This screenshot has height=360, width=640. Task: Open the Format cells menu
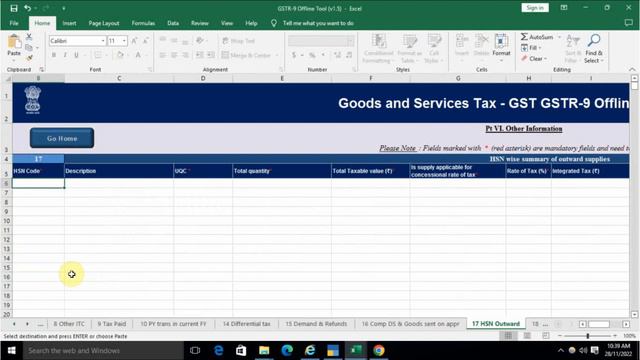(x=501, y=48)
